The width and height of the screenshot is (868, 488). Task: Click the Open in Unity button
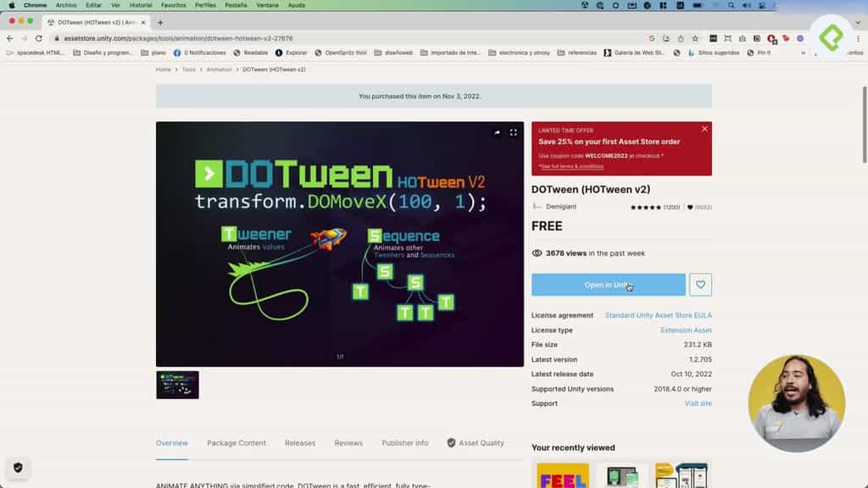tap(609, 285)
